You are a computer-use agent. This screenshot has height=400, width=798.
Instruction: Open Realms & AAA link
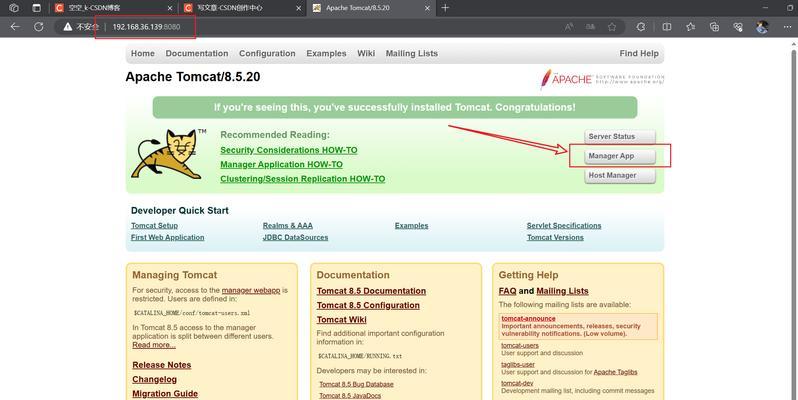288,225
